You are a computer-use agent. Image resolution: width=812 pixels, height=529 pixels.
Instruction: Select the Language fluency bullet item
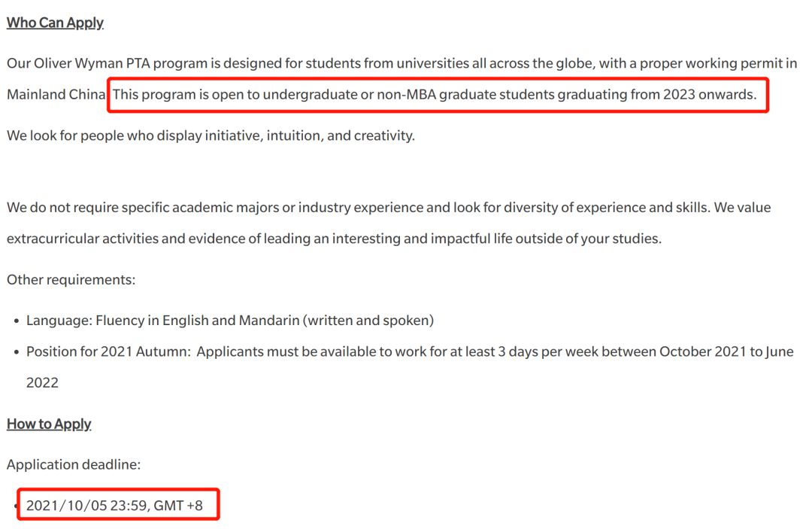230,321
